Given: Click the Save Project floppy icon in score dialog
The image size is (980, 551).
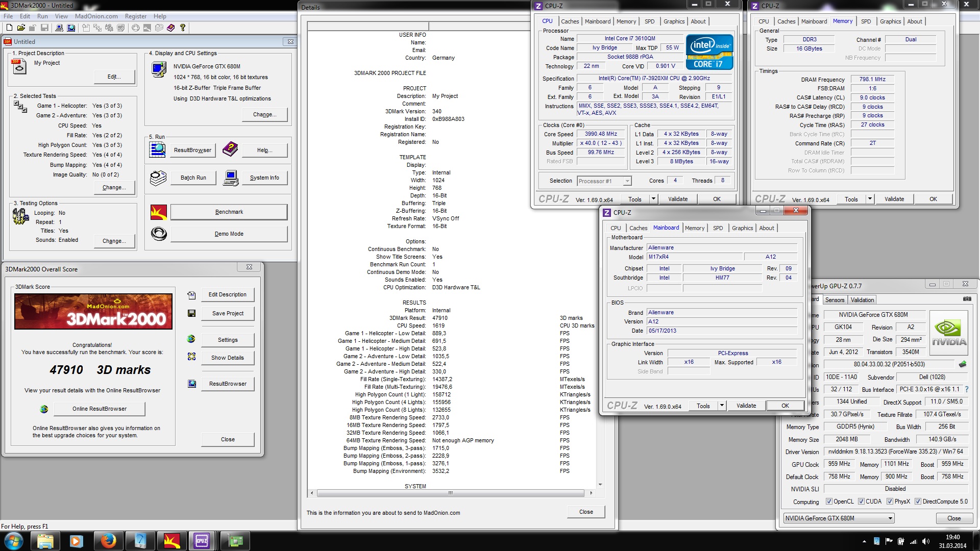Looking at the screenshot, I should [x=191, y=313].
